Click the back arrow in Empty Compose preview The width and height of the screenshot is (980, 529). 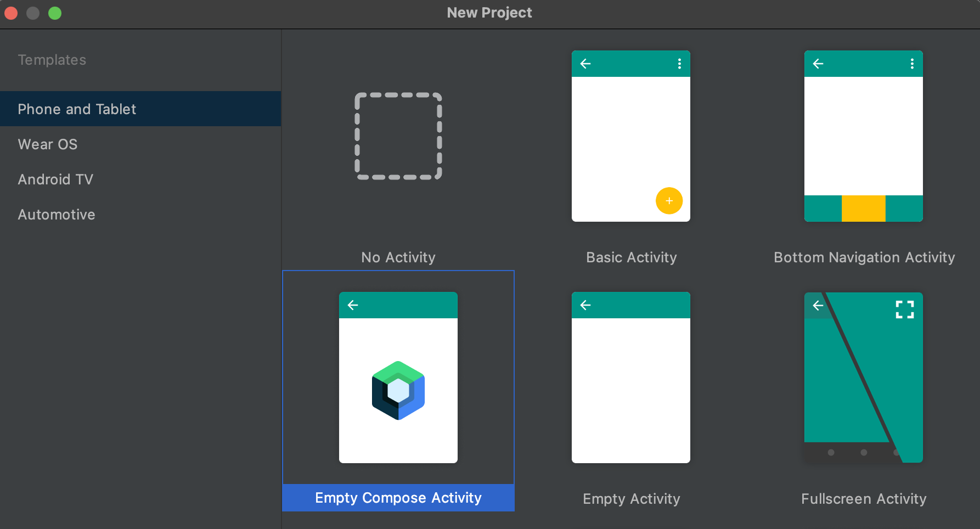[x=353, y=305]
